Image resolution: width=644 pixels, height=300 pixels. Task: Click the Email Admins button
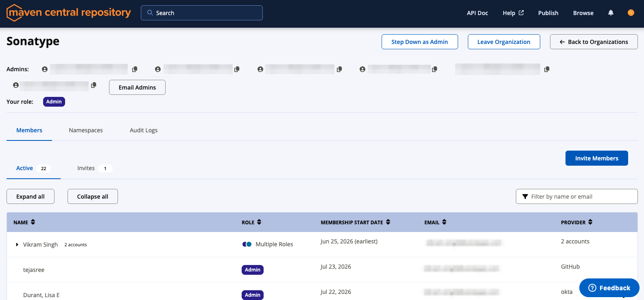137,88
